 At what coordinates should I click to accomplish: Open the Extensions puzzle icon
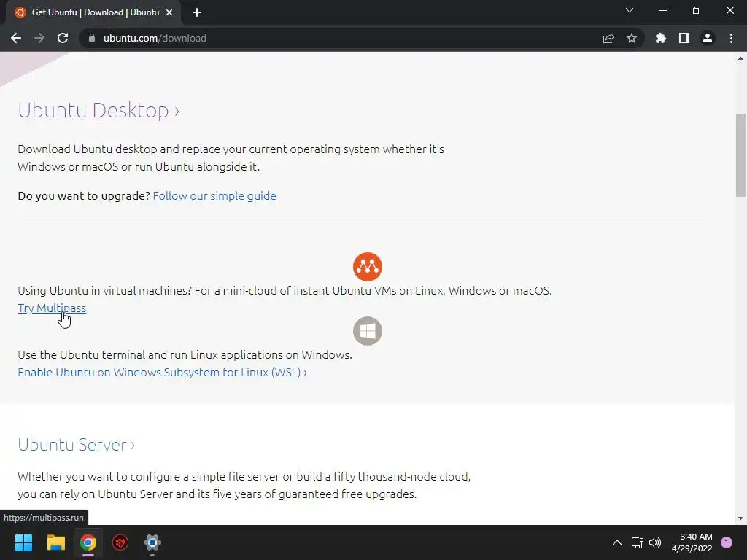(x=661, y=38)
